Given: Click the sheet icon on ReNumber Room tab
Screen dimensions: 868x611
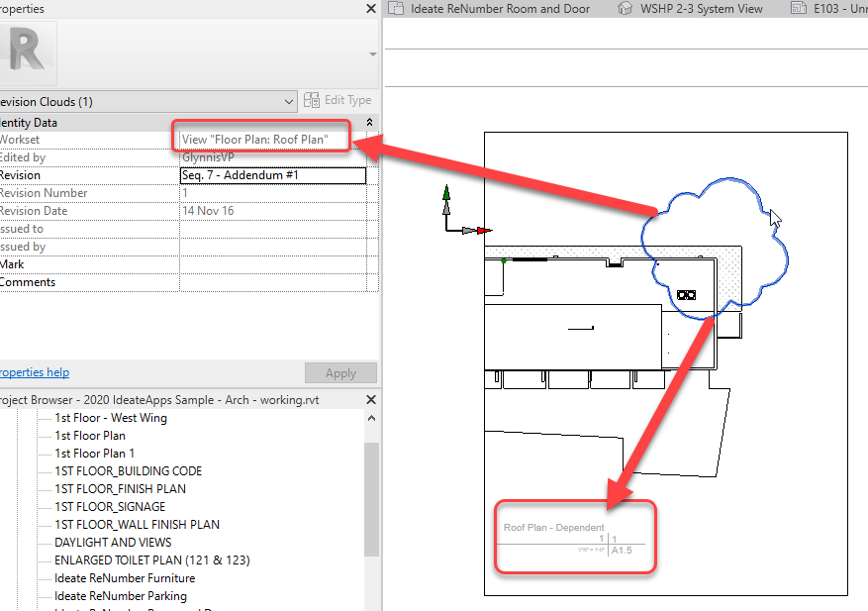Looking at the screenshot, I should pos(397,8).
